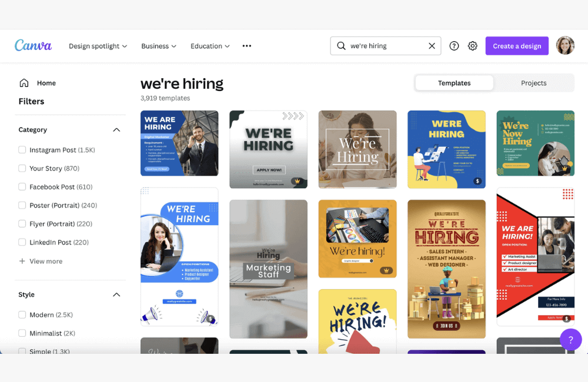Click the search magnifier icon

[x=341, y=45]
